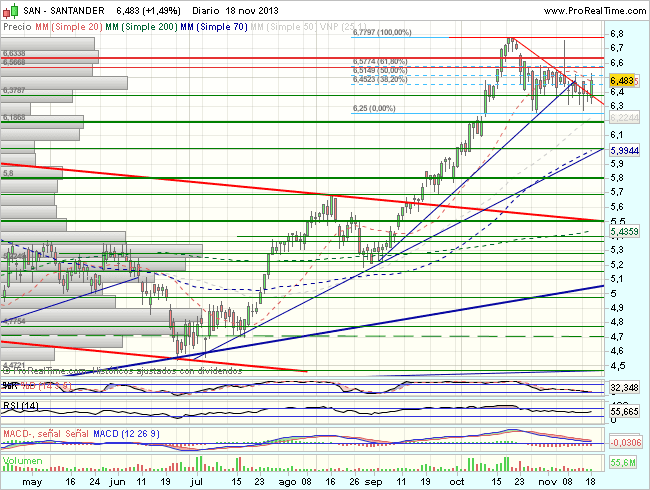The image size is (650, 490).
Task: Click the gray 6,2244 price tag
Action: point(625,118)
